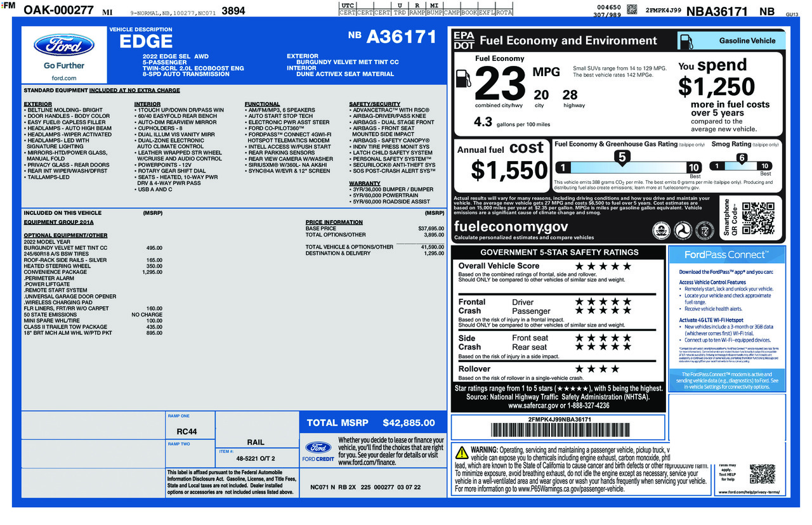
Task: Click the Rollover four-star rating
Action: pos(597,369)
